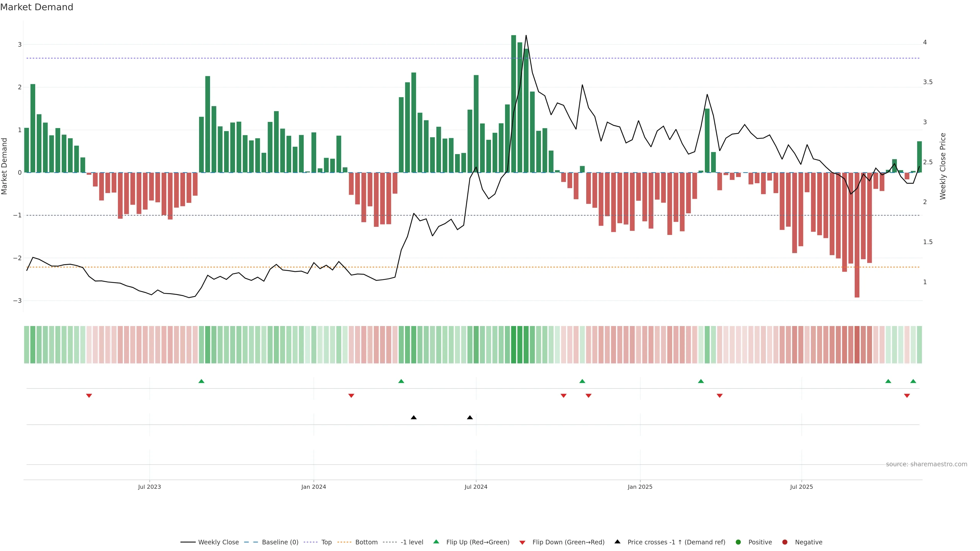980x551 pixels.
Task: Click the rightmost green flip-up triangle marker
Action: point(913,381)
